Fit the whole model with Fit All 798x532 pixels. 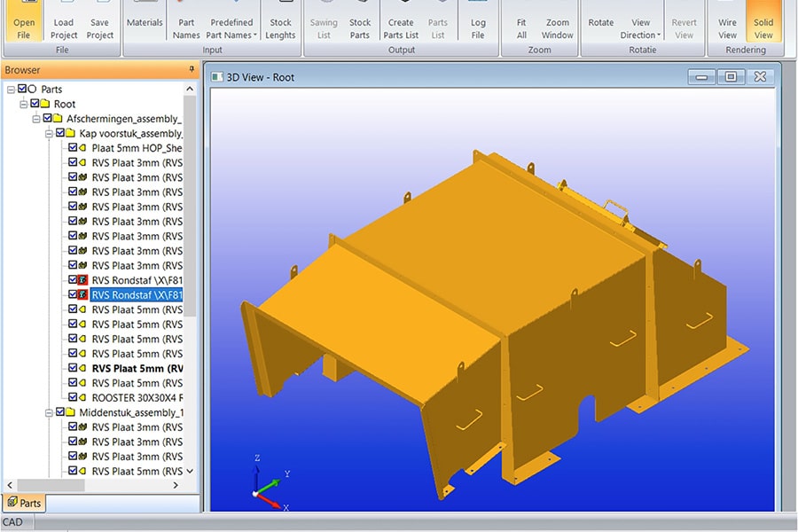521,20
